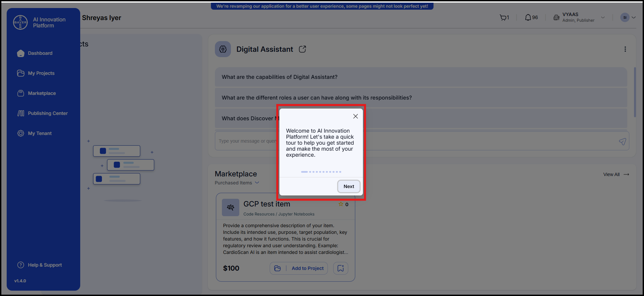Open the shopping cart
The image size is (644, 296).
pyautogui.click(x=504, y=17)
